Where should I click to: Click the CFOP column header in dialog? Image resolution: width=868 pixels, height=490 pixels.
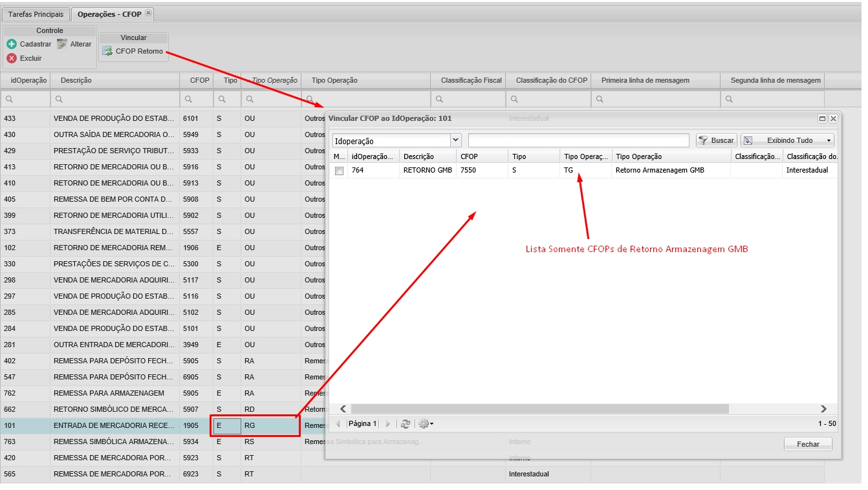click(x=482, y=156)
